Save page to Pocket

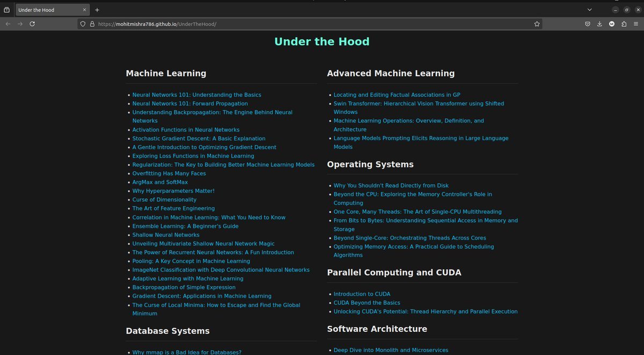click(x=588, y=24)
